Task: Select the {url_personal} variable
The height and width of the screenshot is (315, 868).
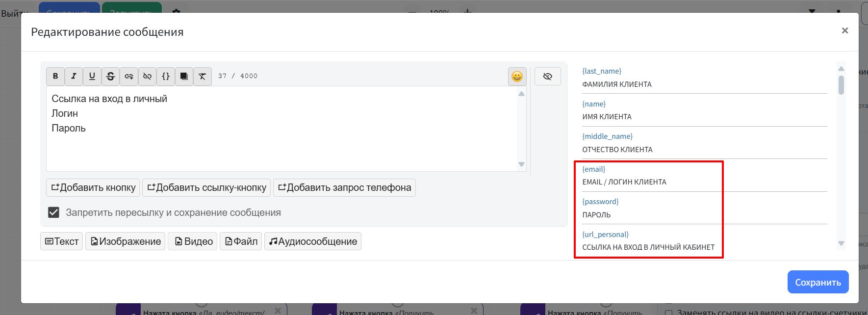Action: [x=605, y=235]
